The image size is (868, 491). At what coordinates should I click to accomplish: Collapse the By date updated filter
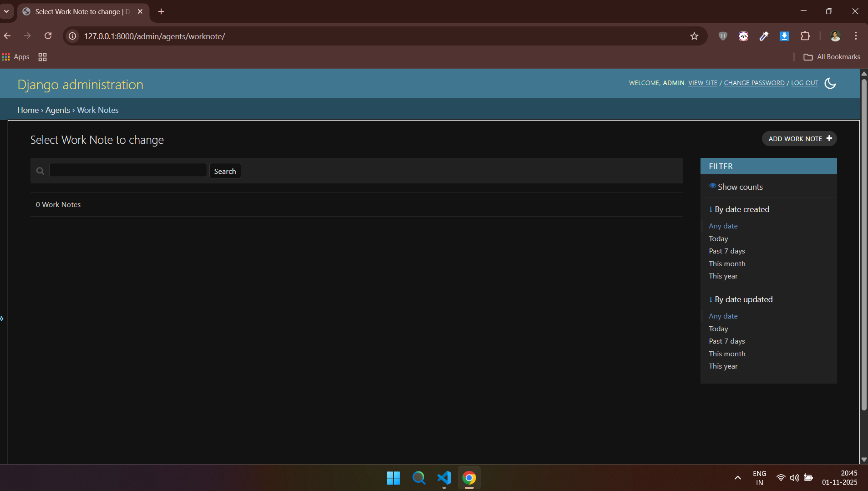741,299
